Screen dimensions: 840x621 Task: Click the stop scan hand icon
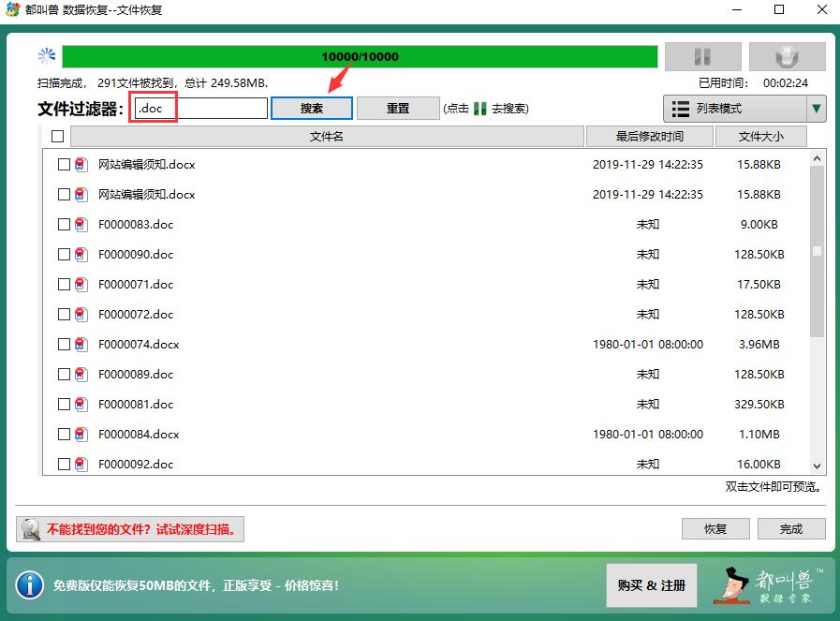(x=787, y=56)
